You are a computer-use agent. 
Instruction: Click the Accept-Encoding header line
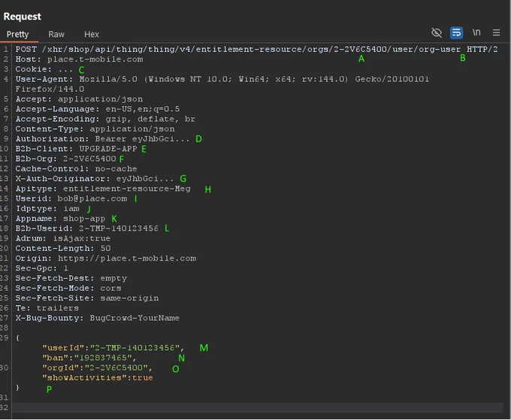click(105, 119)
